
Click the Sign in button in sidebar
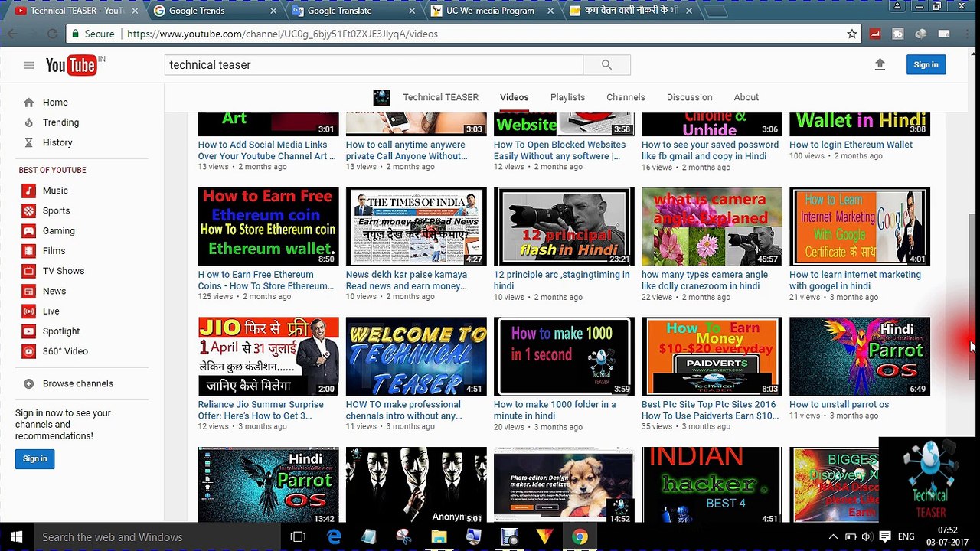click(x=34, y=458)
